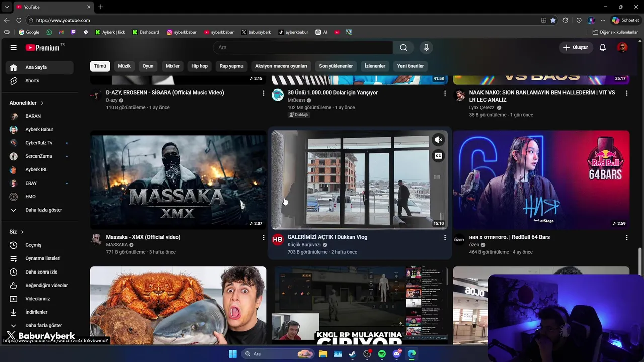Image resolution: width=644 pixels, height=362 pixels.
Task: Open options menu for NAAK NAKO video
Action: pyautogui.click(x=626, y=93)
